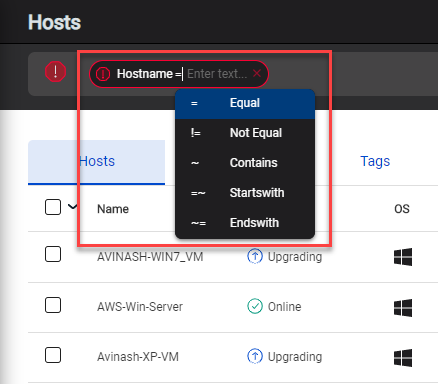Toggle the select-all checkbox in table header
The width and height of the screenshot is (438, 384).
[x=53, y=207]
